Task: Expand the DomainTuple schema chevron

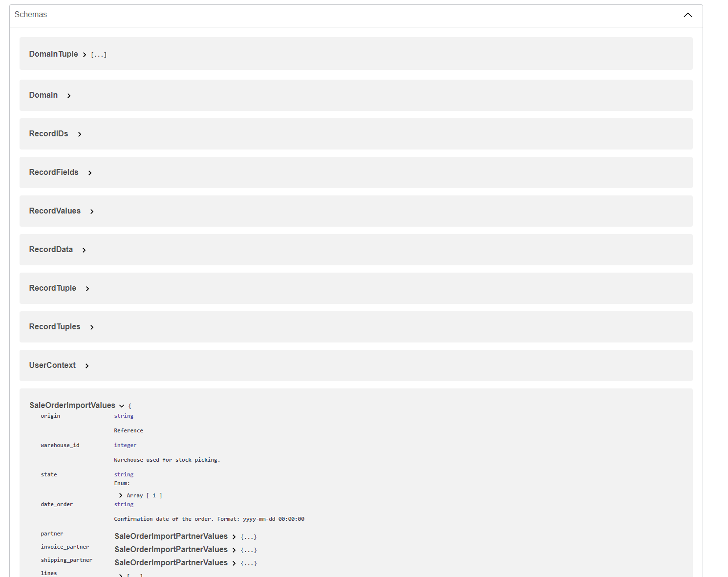Action: (x=85, y=55)
